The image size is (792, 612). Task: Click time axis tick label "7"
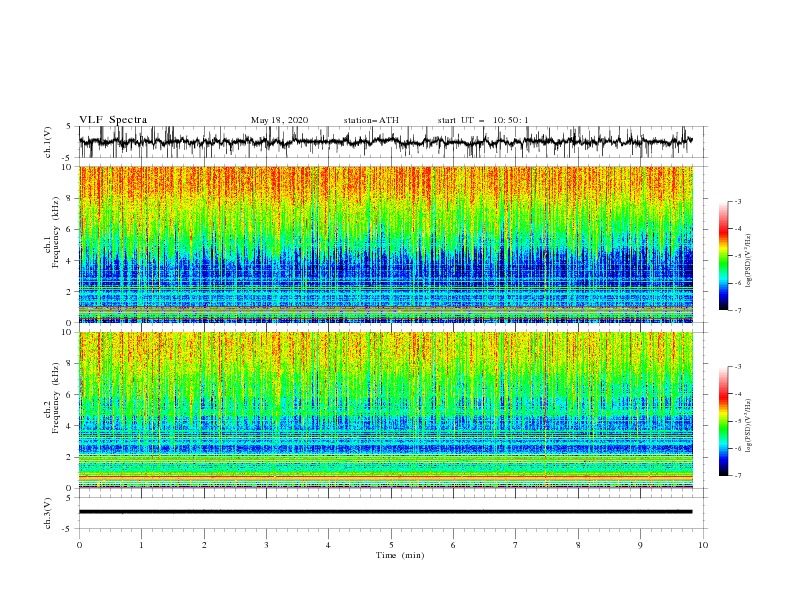pyautogui.click(x=516, y=545)
